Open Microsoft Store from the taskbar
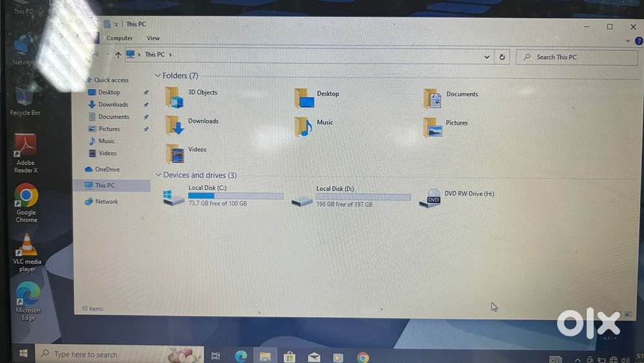Screen dimensions: 644x363 click(290, 356)
